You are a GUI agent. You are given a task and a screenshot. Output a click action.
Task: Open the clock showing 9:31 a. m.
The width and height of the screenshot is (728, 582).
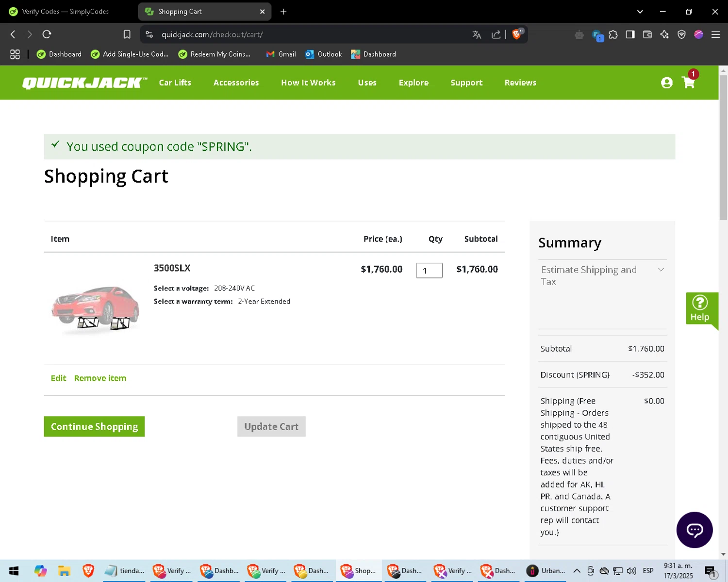tap(678, 571)
